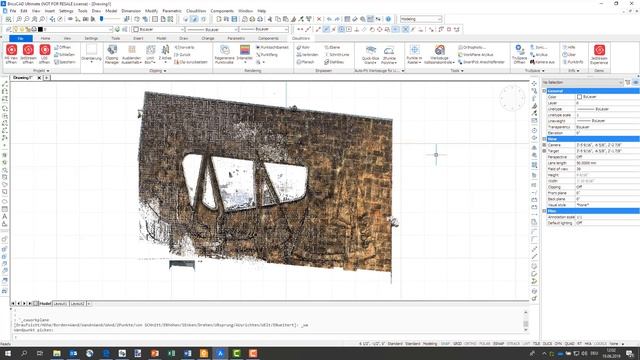Click the Zurück button in Clipping group

tap(182, 55)
